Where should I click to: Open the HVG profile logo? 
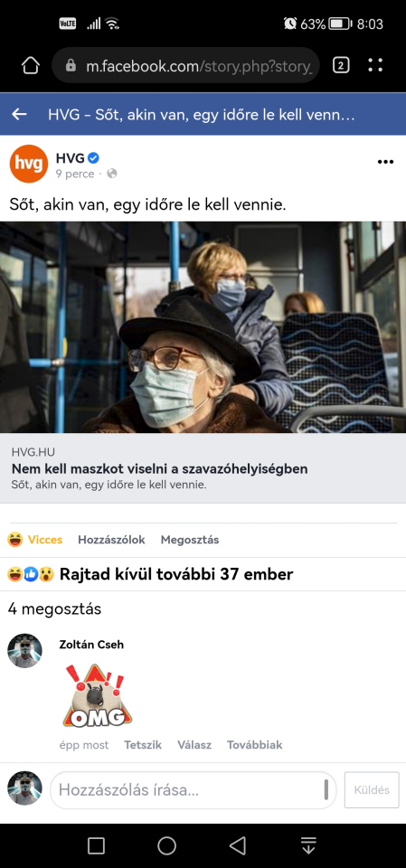(29, 164)
